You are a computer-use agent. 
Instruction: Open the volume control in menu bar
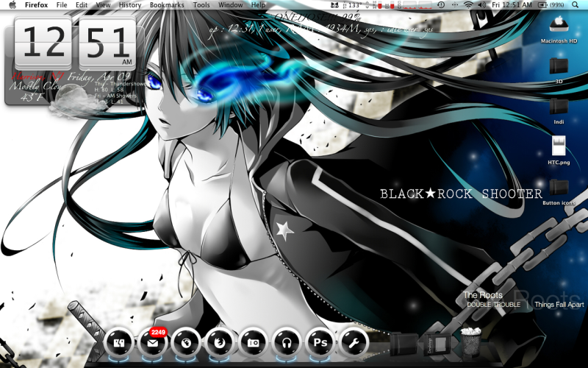click(x=482, y=5)
